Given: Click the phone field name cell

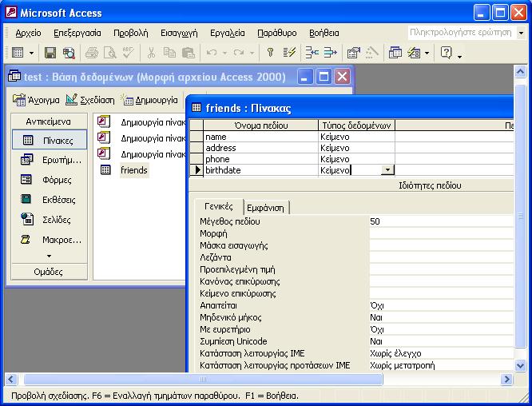Looking at the screenshot, I should point(260,159).
